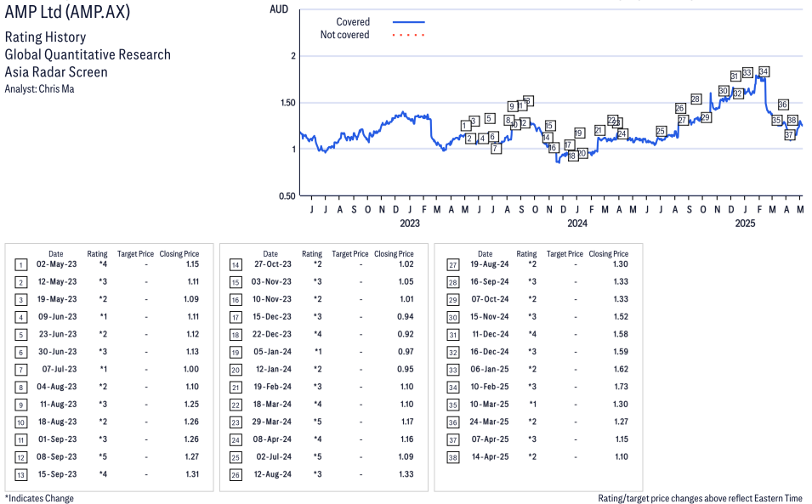Click the Closing Price header in the first table
812x504 pixels.
(x=179, y=253)
